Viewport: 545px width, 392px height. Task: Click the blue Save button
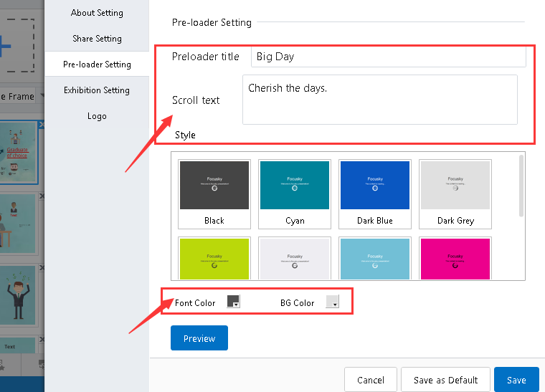(516, 380)
